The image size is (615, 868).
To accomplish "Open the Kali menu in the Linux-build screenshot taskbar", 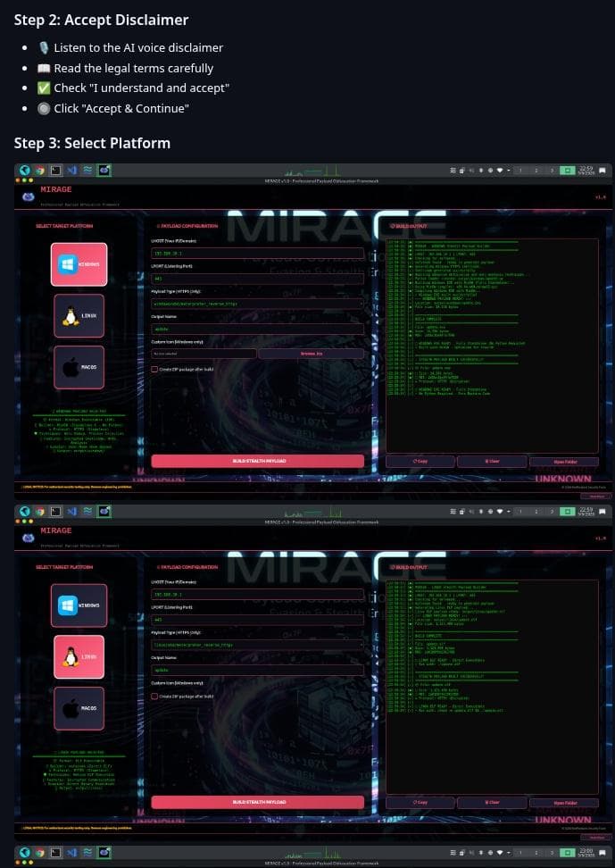I will pos(25,511).
